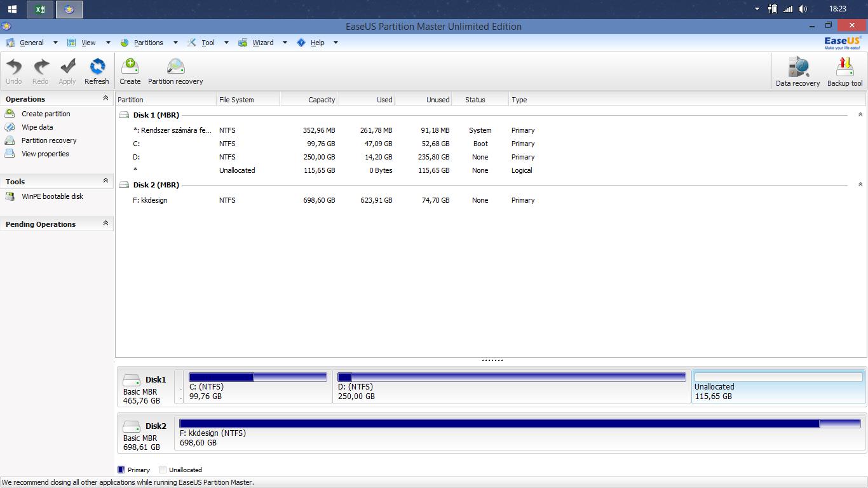The width and height of the screenshot is (868, 488).
Task: Click the Apply checkmark icon
Action: pyautogui.click(x=67, y=67)
